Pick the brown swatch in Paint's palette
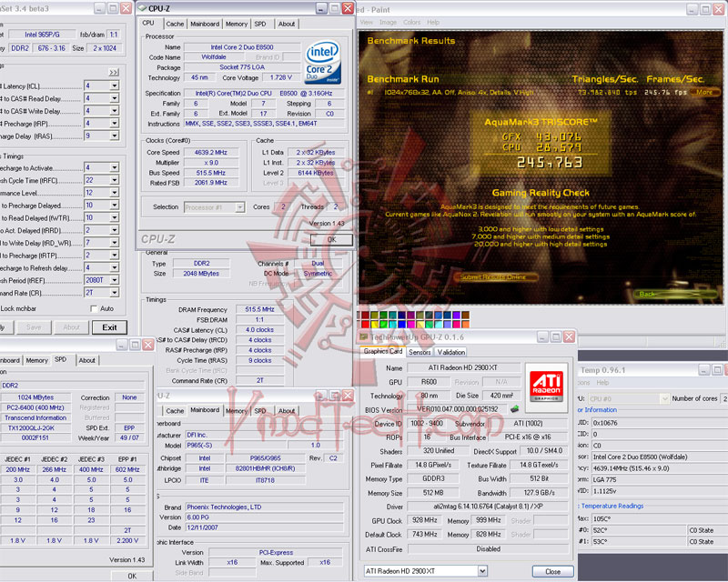 tap(465, 316)
